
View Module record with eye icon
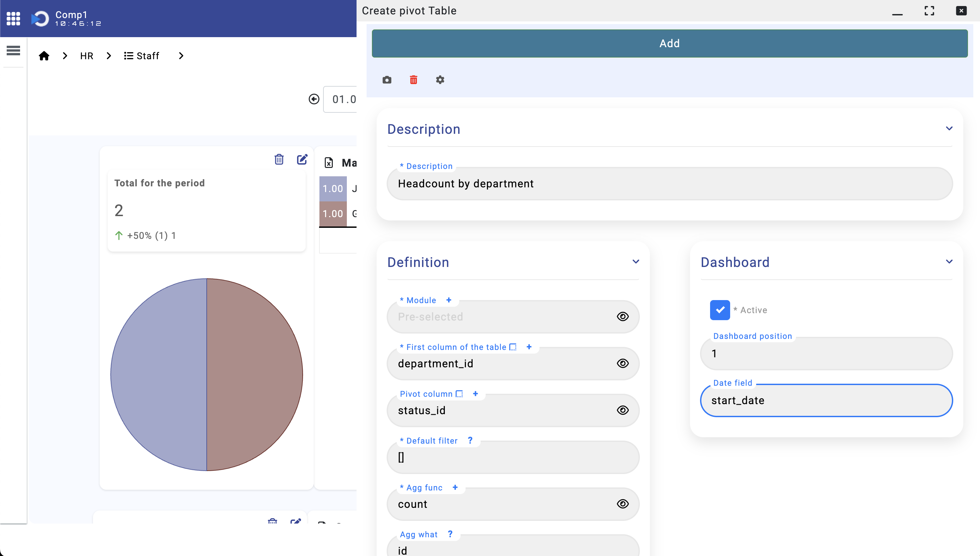(623, 316)
